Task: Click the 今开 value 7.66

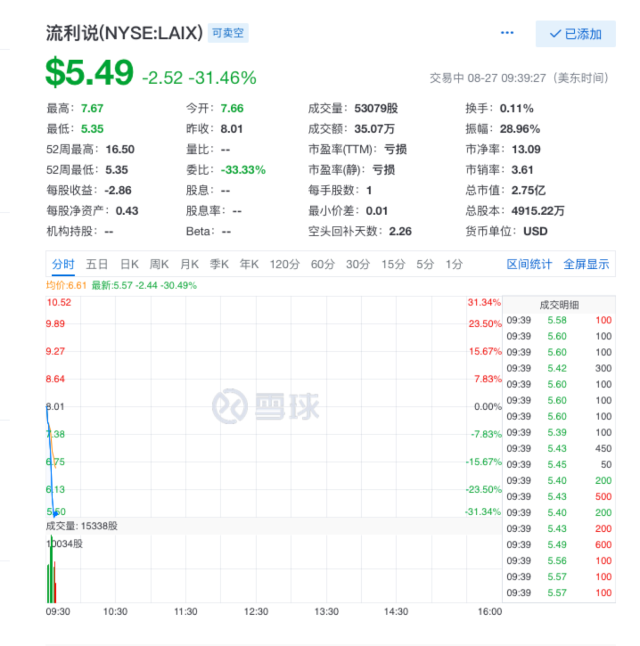Action: click(x=232, y=108)
